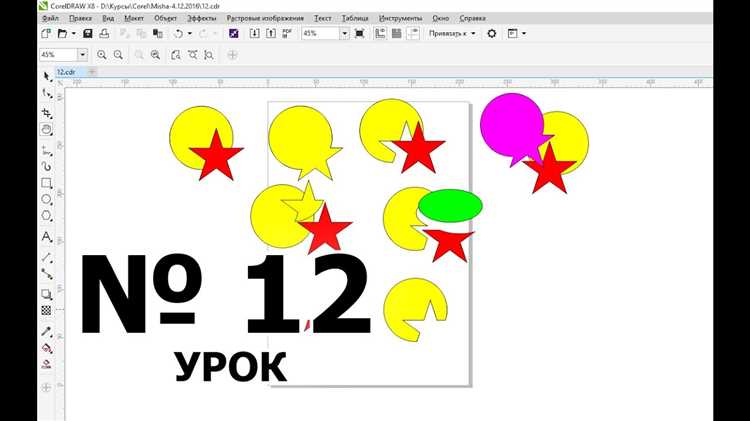The width and height of the screenshot is (750, 421).
Task: Open the zoom toolbar 45% dropdown arrow
Action: pos(82,55)
